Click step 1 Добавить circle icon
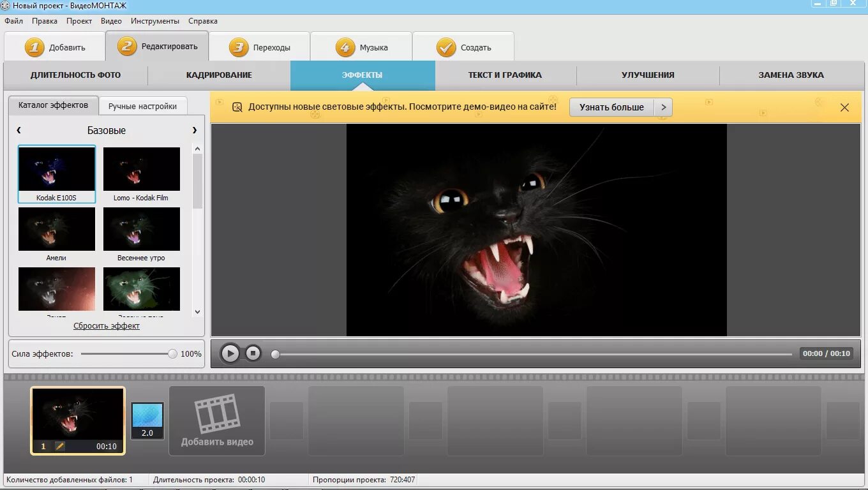868x490 pixels. click(x=34, y=47)
